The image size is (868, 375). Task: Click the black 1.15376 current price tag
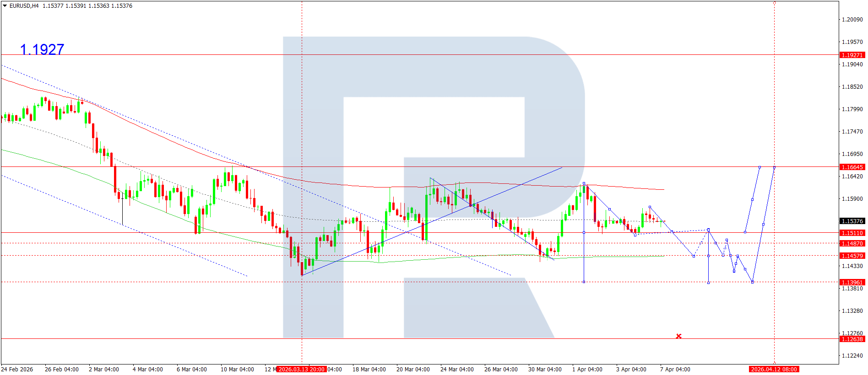pos(852,221)
